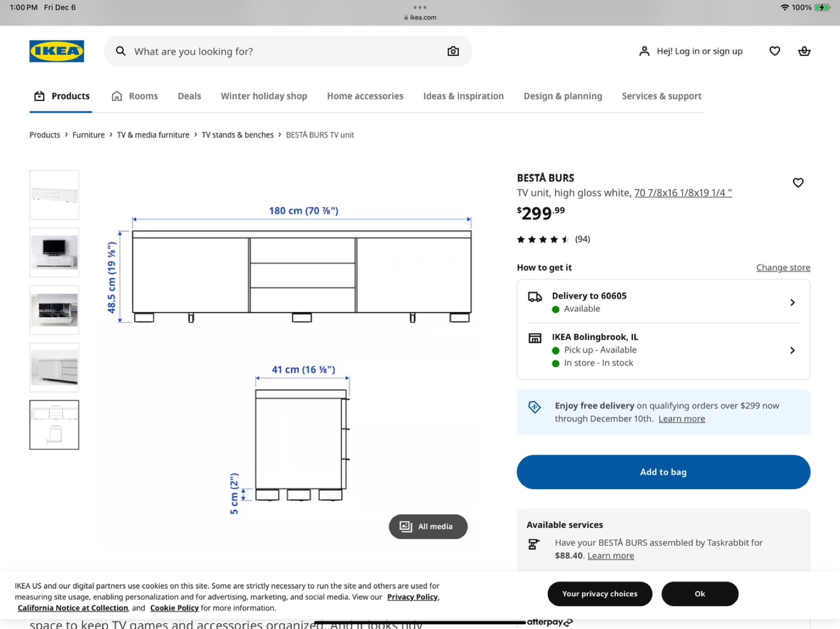840x629 pixels.
Task: Click Taskrabbit Learn more link
Action: (x=611, y=556)
